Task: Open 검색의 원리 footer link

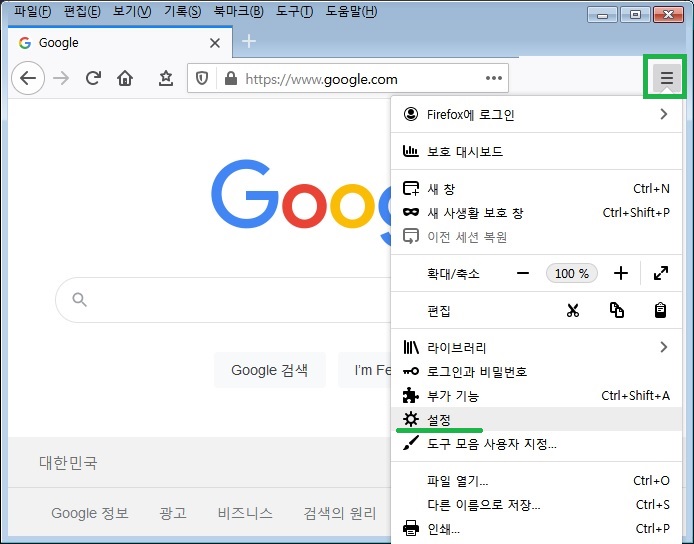Action: pos(339,513)
